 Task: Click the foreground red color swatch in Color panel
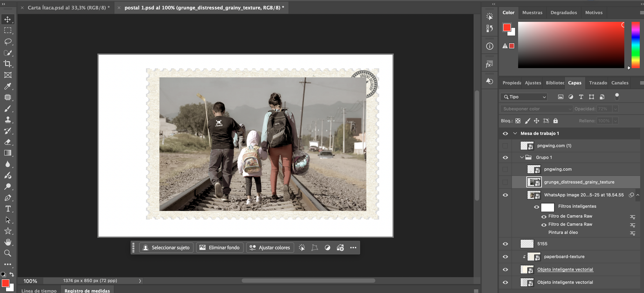point(507,27)
